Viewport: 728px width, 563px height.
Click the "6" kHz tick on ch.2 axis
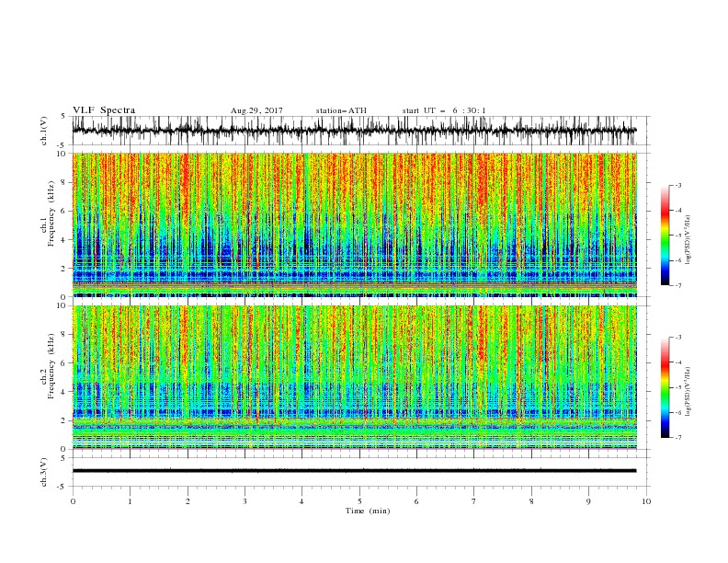coord(63,363)
